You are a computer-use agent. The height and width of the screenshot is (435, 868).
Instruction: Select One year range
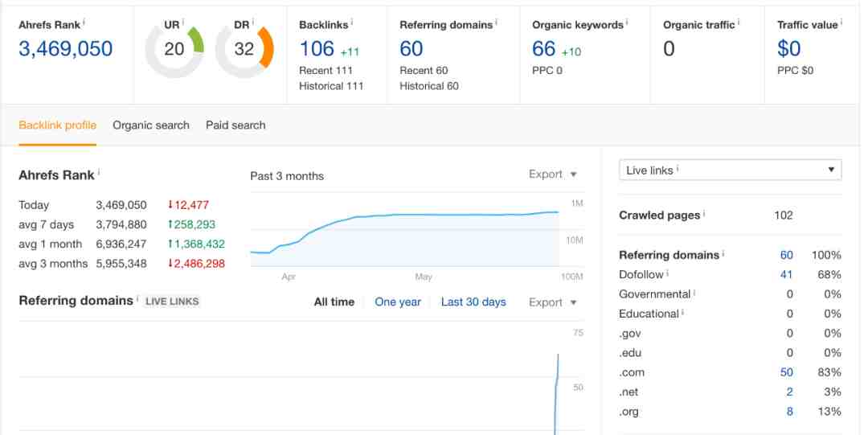click(398, 302)
